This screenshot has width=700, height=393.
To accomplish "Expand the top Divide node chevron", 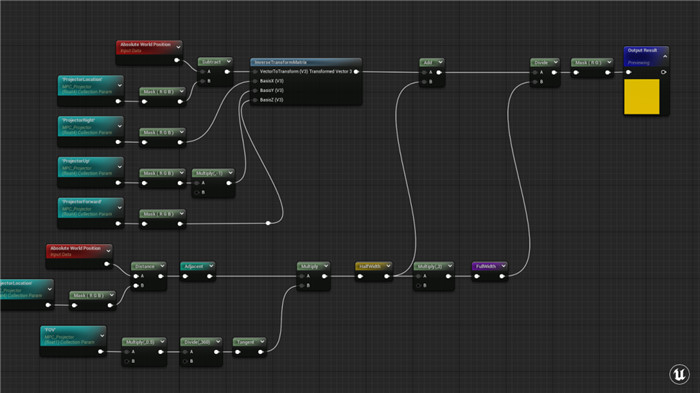I will tap(555, 63).
